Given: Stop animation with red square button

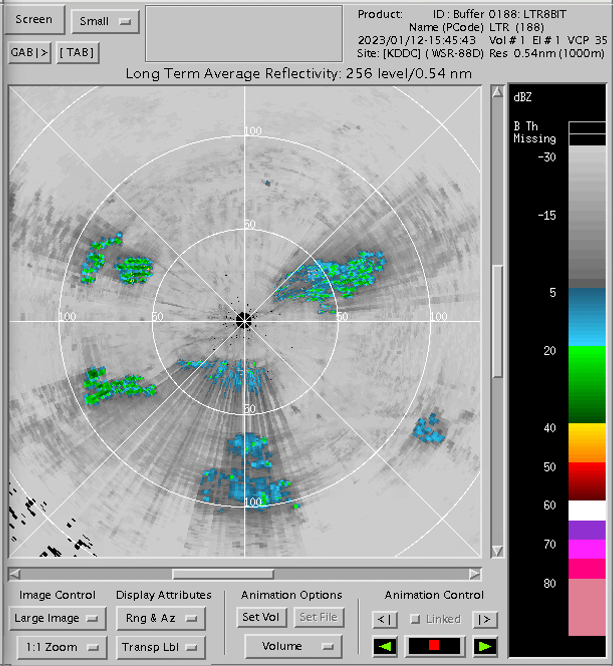Looking at the screenshot, I should coord(434,646).
